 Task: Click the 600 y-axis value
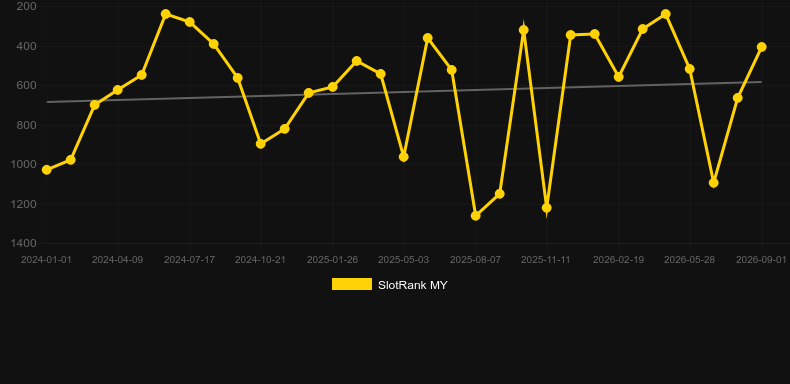pos(27,86)
